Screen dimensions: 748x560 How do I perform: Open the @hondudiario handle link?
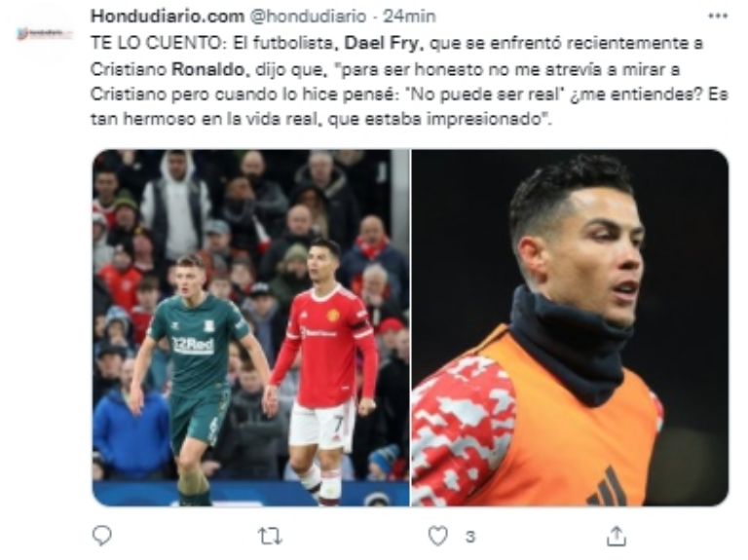[x=308, y=17]
